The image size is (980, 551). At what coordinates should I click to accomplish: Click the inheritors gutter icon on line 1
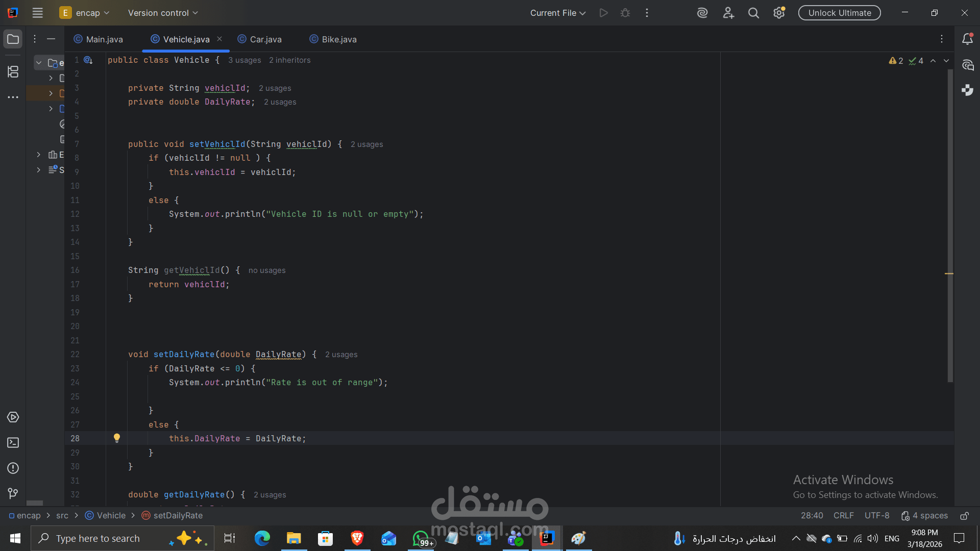(x=88, y=60)
